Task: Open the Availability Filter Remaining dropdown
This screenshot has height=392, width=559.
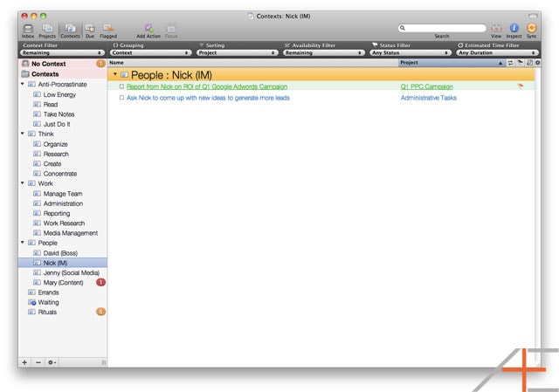Action: (x=324, y=52)
